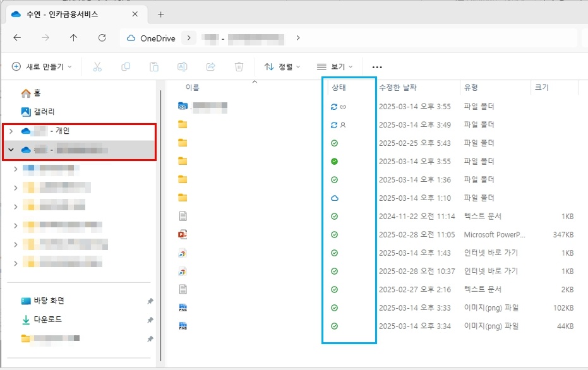Screen dimensions: 588x370
Task: Click the date 2025-03-14 오후 3:34
Action: 415,326
